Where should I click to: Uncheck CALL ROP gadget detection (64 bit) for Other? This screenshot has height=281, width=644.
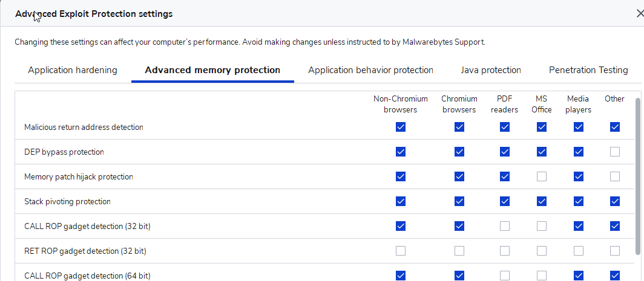pos(615,276)
